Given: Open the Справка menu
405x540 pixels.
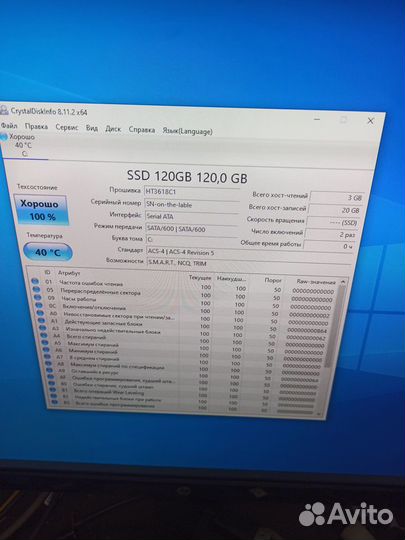Looking at the screenshot, I should click(x=142, y=130).
